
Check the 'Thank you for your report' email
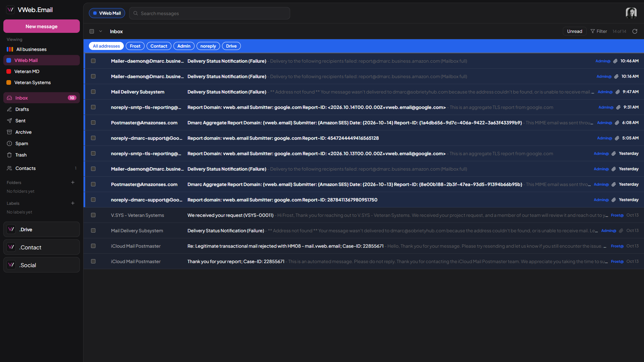tap(93, 261)
